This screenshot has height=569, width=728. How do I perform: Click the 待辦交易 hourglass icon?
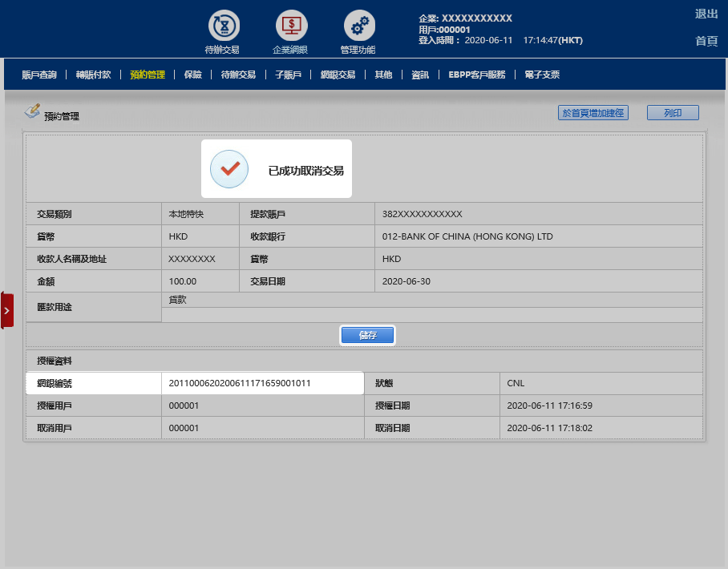click(224, 26)
